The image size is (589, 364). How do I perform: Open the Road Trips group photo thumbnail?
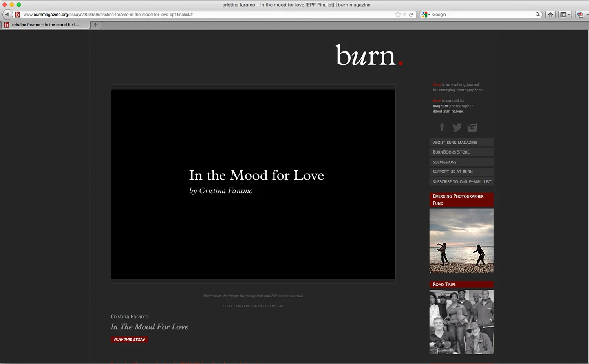coord(461,322)
